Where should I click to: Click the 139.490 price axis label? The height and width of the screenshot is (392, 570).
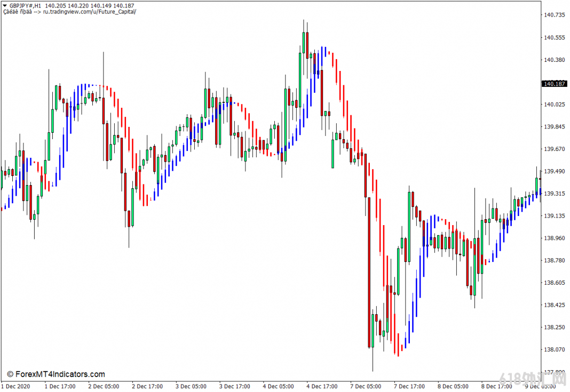pos(555,172)
